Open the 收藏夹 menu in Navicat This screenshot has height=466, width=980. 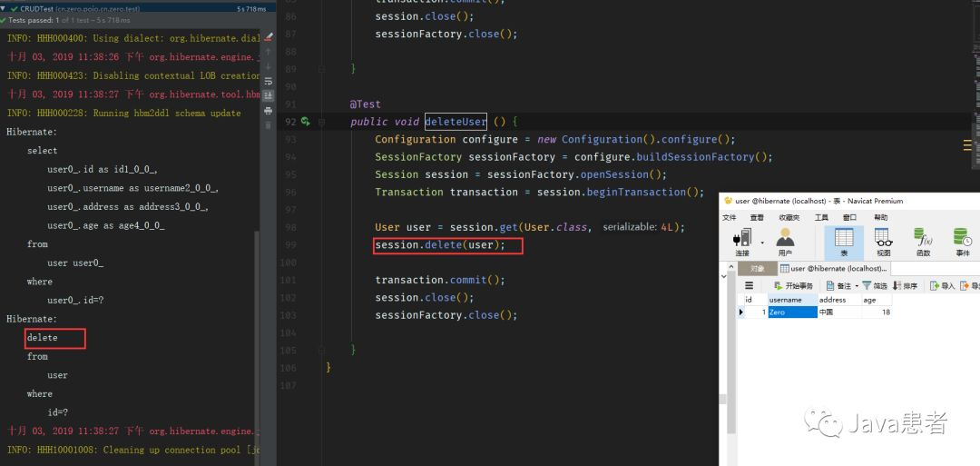pos(789,218)
